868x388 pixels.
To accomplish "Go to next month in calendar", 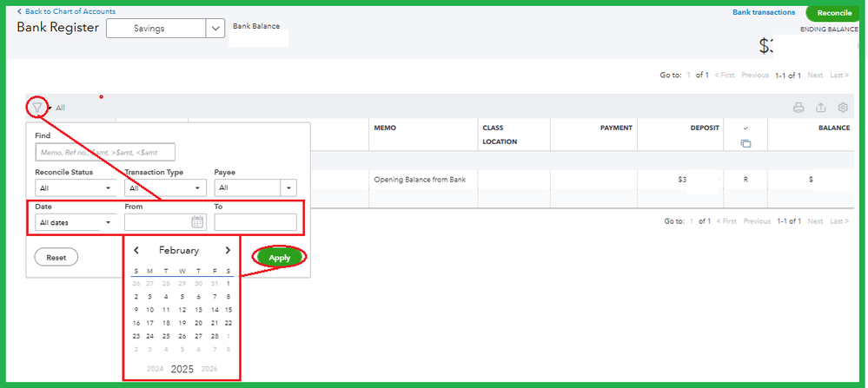I will point(228,250).
